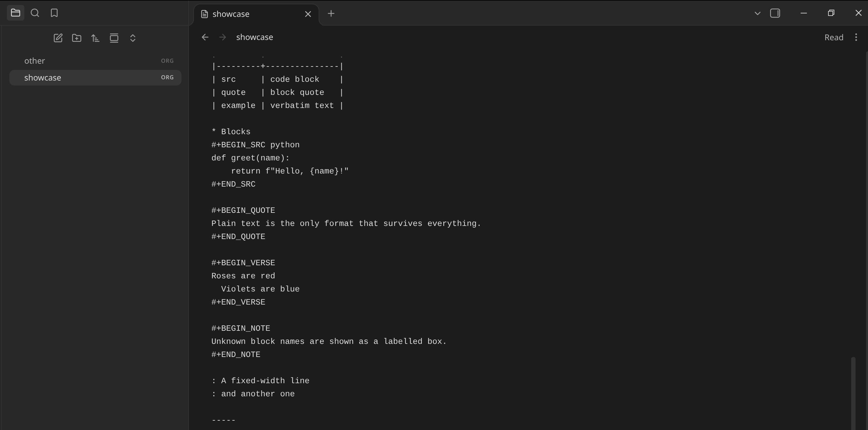The width and height of the screenshot is (868, 430).
Task: Close the showcase tab
Action: point(308,14)
